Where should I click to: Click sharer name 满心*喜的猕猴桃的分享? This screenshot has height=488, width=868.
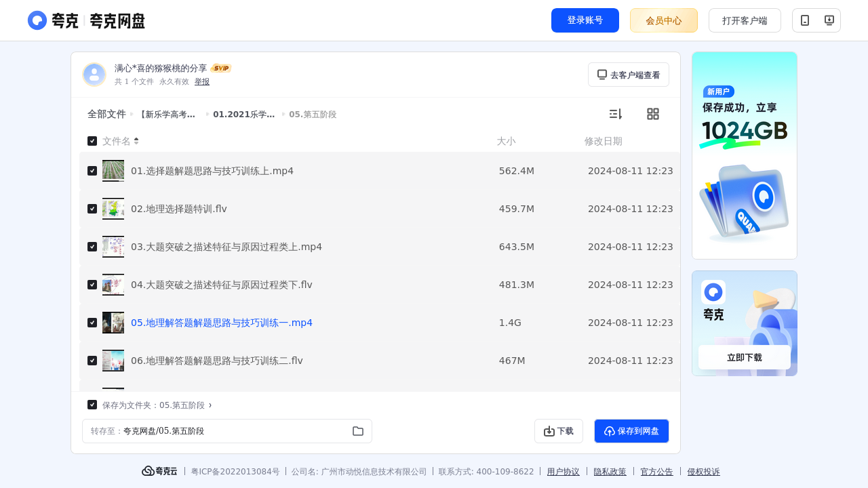click(x=161, y=68)
